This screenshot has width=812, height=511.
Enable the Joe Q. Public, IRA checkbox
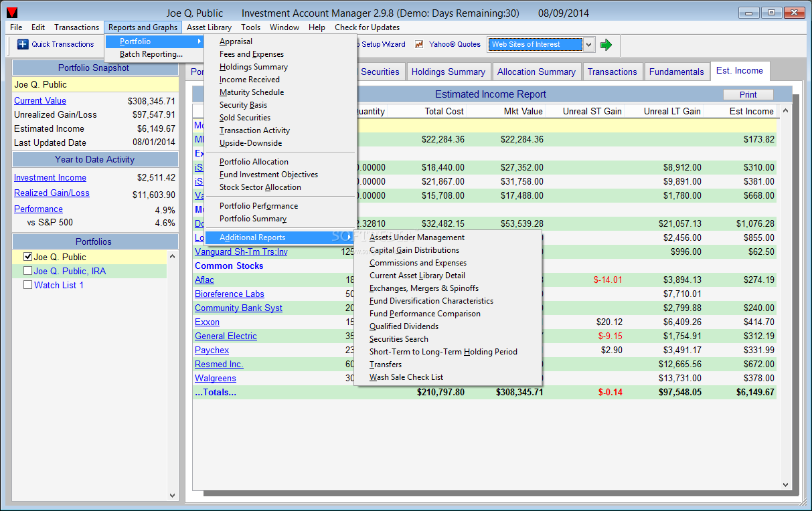pos(27,271)
